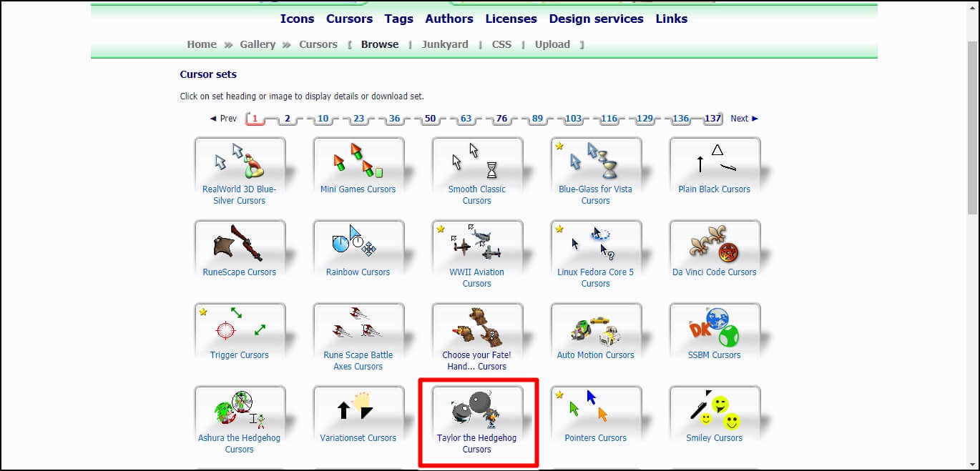Go to the Tags menu
Screen dimensions: 980x471
(x=398, y=19)
